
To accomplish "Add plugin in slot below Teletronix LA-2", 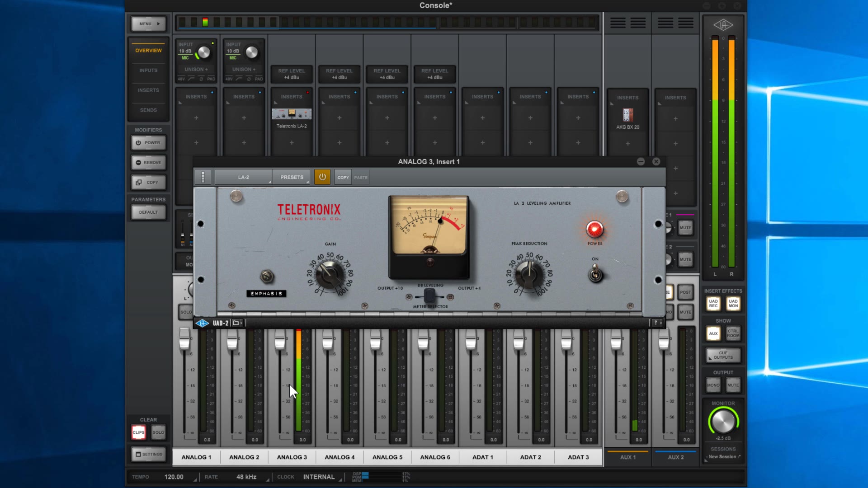I will click(292, 143).
